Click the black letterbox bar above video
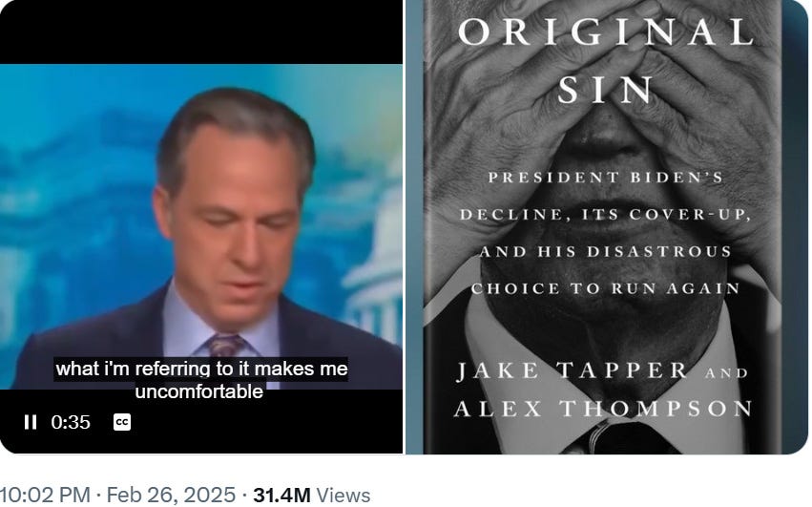This screenshot has height=507, width=812. tap(201, 32)
